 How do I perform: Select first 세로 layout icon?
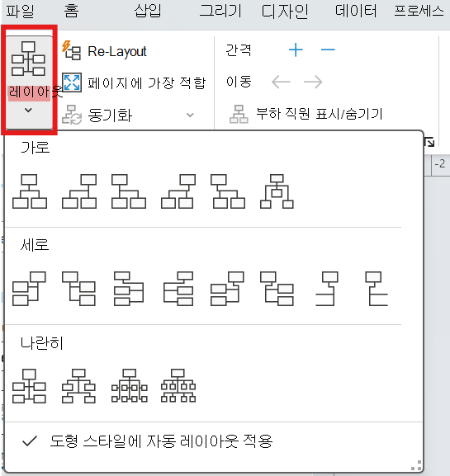point(29,289)
